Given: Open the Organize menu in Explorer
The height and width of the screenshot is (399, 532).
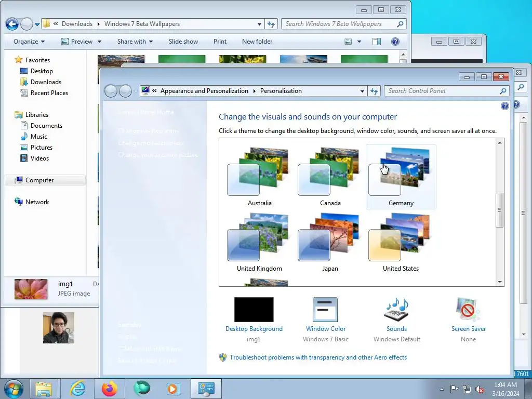Looking at the screenshot, I should 29,42.
